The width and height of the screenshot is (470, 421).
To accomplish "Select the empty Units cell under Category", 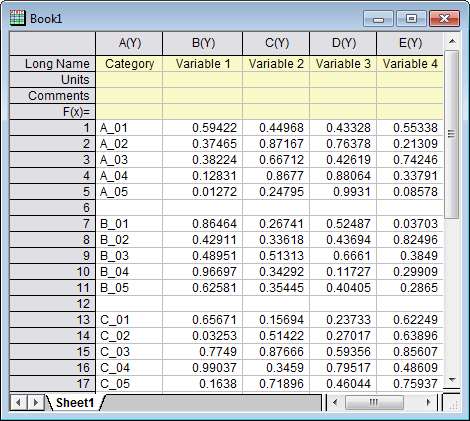I will point(129,80).
